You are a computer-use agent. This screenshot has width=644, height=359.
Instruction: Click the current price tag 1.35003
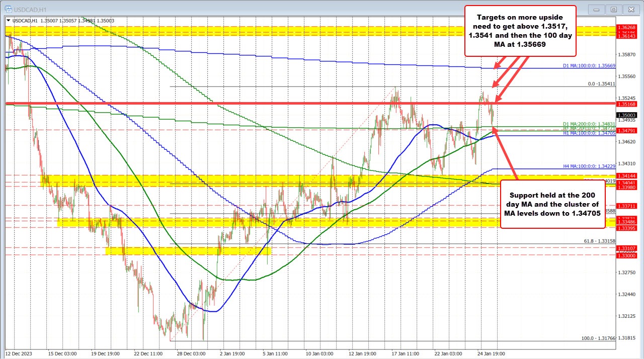627,115
